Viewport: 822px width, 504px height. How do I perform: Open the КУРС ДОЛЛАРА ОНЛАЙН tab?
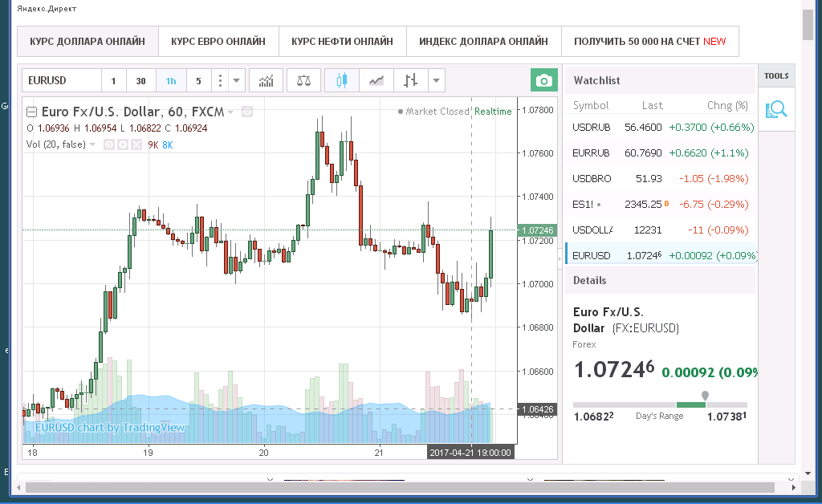click(x=87, y=42)
